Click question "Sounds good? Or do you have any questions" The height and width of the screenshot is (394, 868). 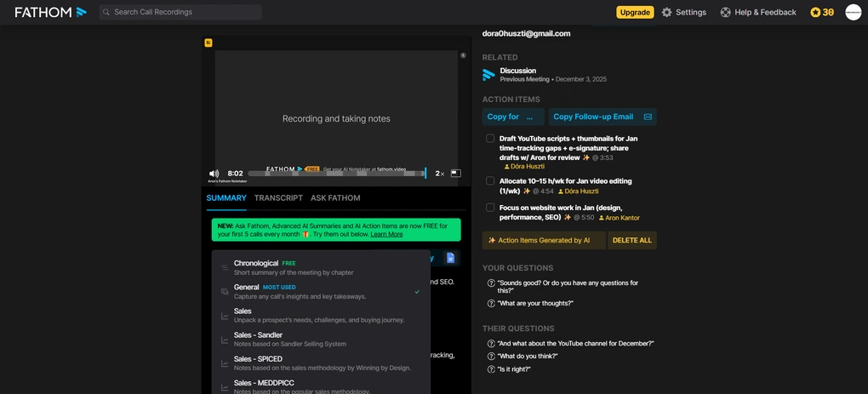(x=568, y=287)
